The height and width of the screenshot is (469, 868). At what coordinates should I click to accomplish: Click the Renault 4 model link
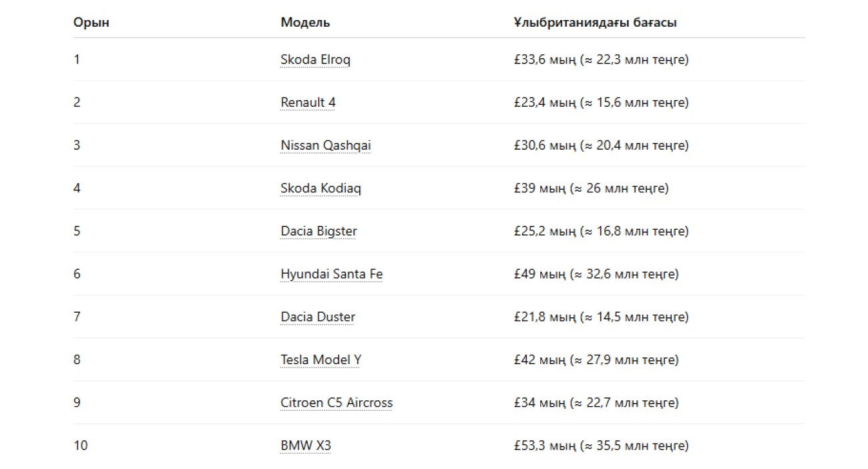(x=308, y=102)
